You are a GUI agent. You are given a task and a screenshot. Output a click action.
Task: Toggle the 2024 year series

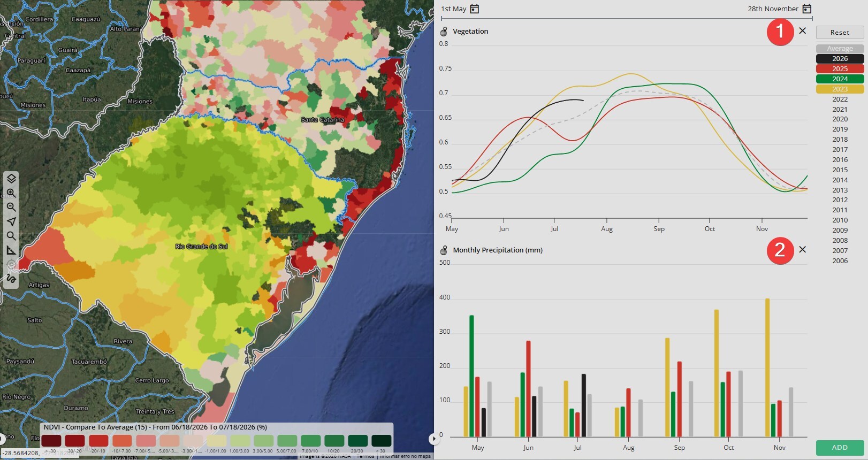coord(840,79)
